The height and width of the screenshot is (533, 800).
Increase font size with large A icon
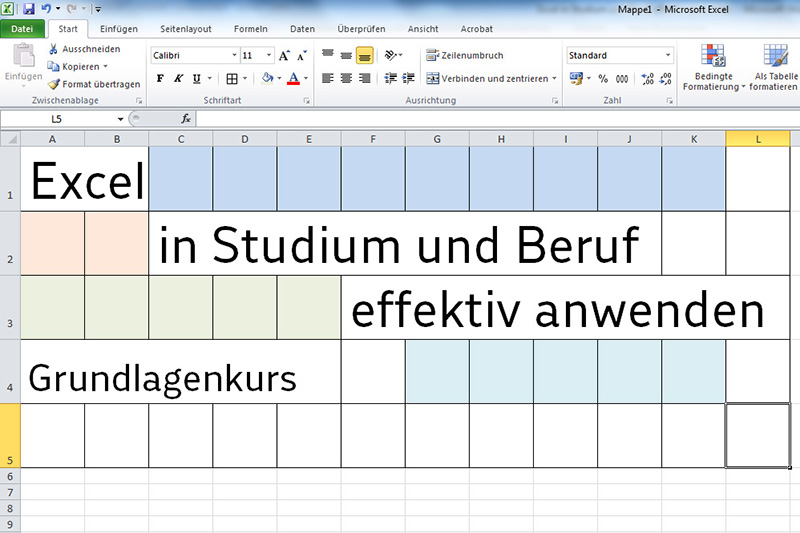pos(284,56)
